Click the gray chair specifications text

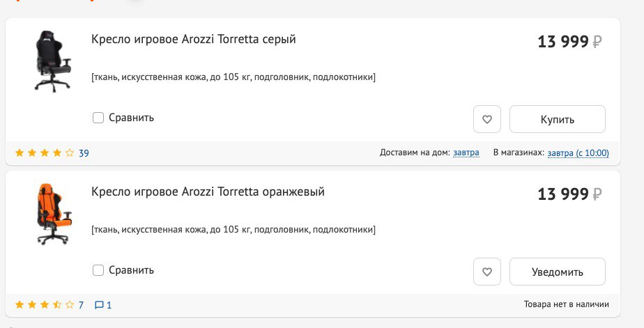tap(233, 77)
